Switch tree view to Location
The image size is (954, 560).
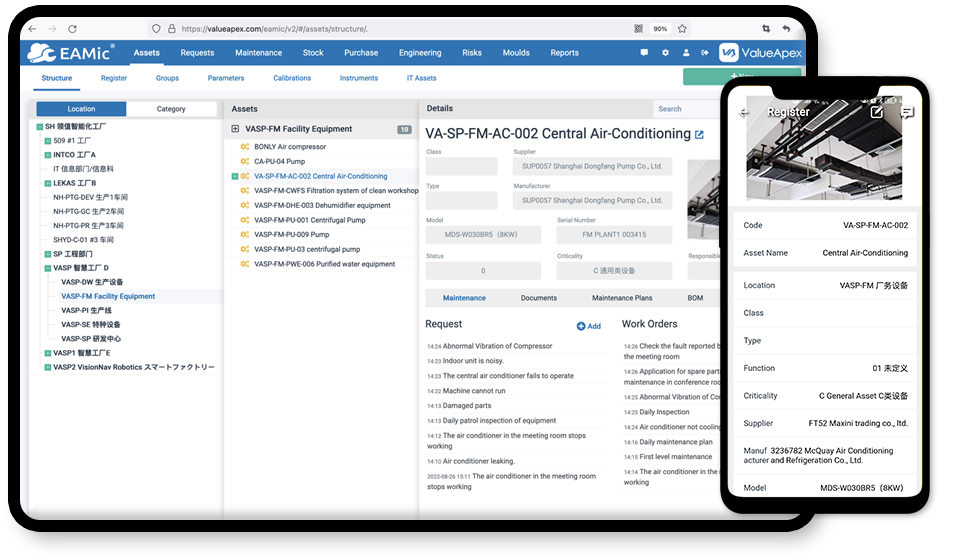point(82,109)
